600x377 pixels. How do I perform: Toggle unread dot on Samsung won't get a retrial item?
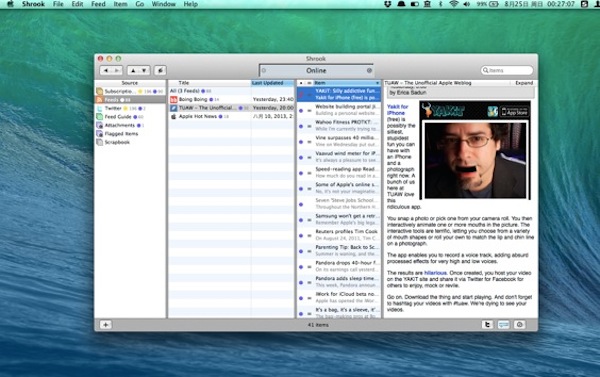[x=301, y=220]
